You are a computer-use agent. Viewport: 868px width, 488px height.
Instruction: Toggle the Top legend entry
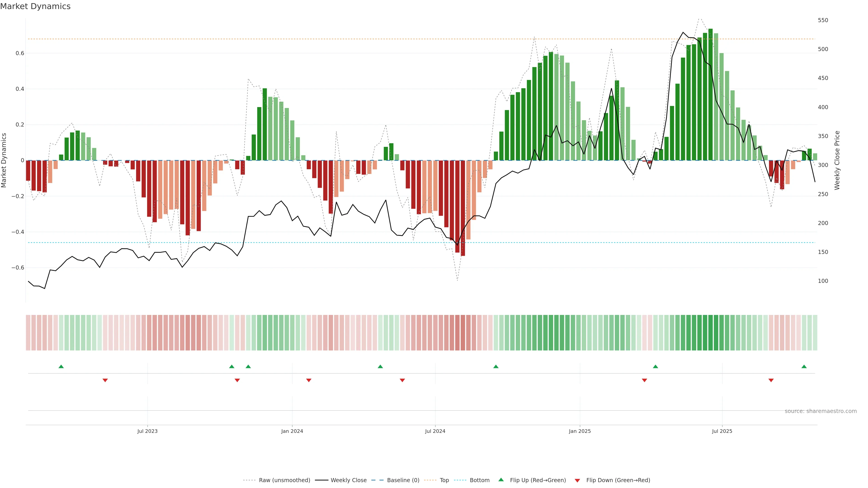[444, 480]
